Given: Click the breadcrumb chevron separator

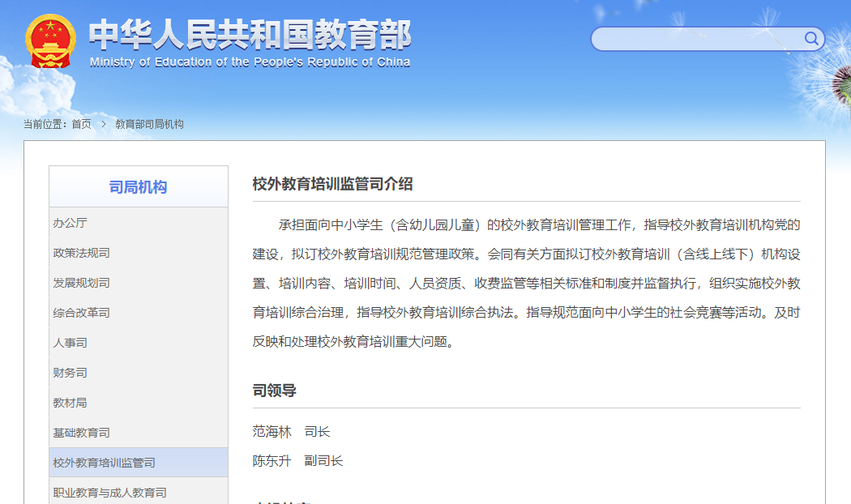Looking at the screenshot, I should pos(103,124).
